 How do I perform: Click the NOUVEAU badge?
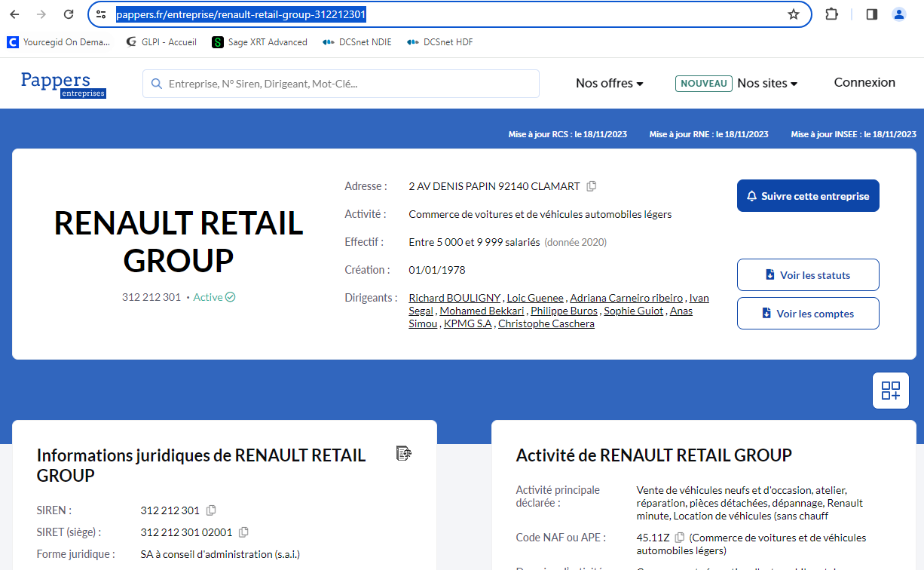click(x=704, y=84)
